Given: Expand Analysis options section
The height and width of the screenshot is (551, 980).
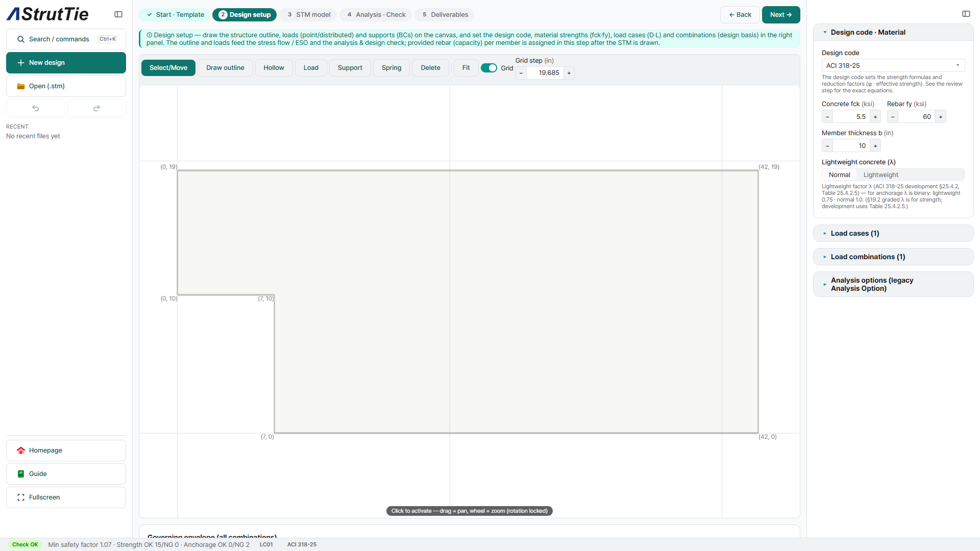Looking at the screenshot, I should coord(893,284).
